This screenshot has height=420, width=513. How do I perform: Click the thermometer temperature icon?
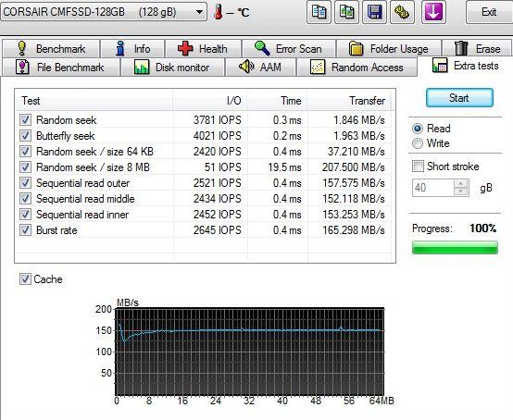coord(218,12)
